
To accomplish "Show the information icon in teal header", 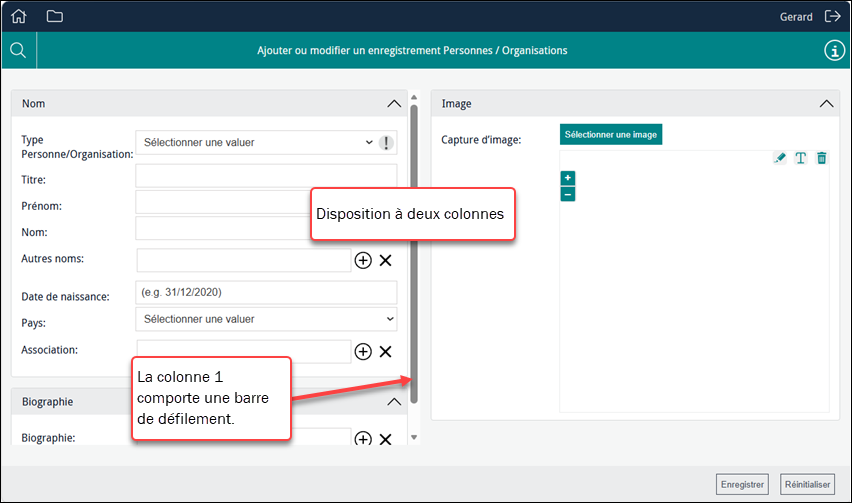I will [x=834, y=51].
